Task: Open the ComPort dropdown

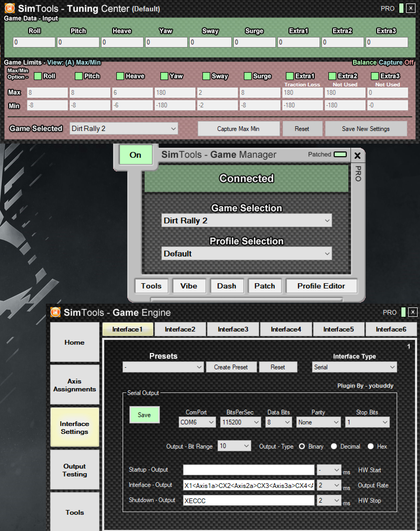Action: [197, 422]
